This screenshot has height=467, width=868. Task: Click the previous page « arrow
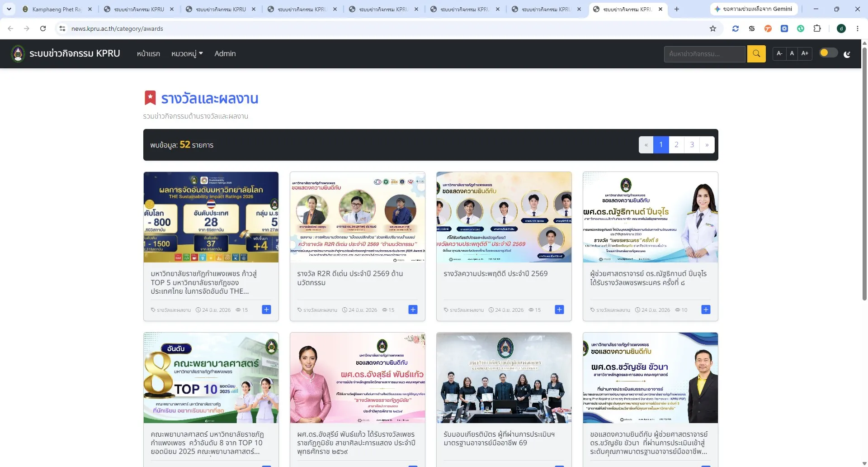point(646,145)
